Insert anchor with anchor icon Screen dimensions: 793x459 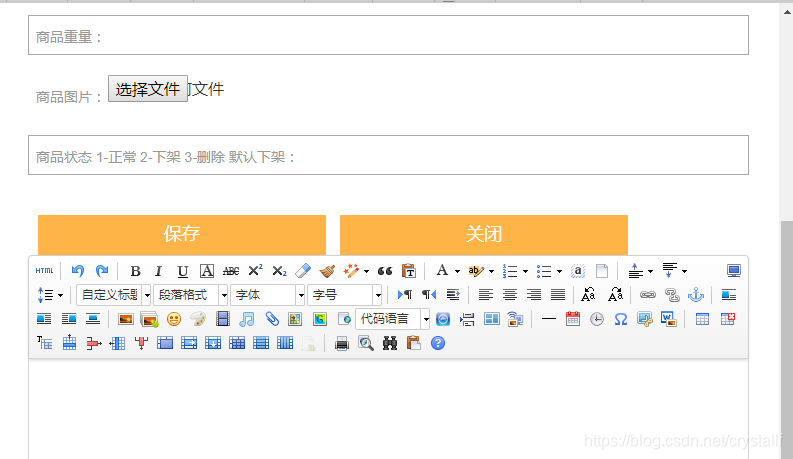click(x=696, y=295)
